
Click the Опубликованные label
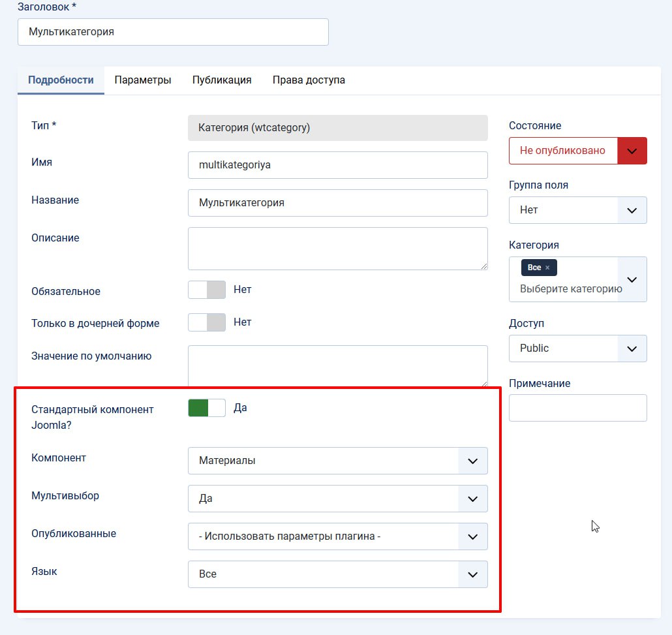pyautogui.click(x=74, y=533)
